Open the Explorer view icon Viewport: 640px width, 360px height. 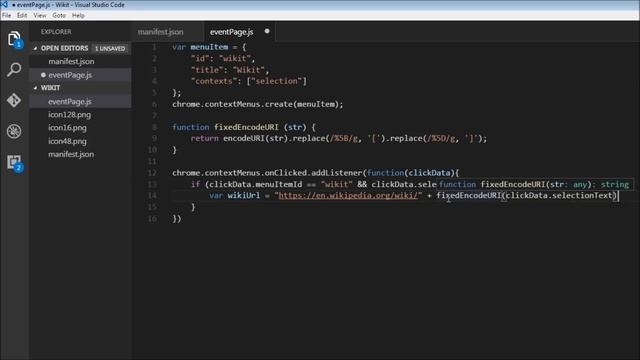pos(14,39)
